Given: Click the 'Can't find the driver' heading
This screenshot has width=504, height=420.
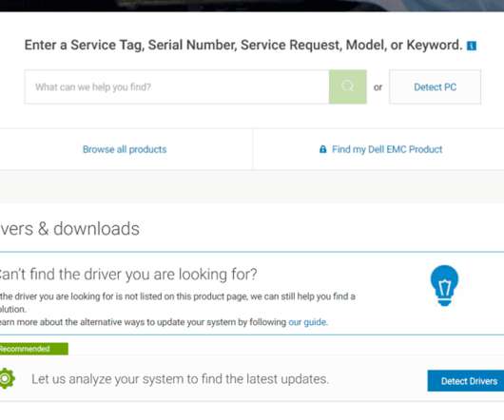Looking at the screenshot, I should [128, 275].
